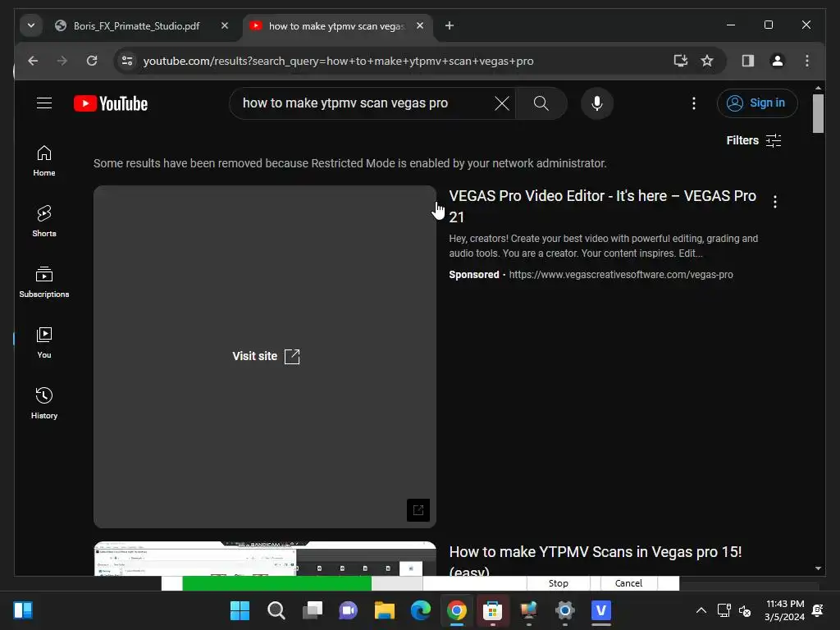This screenshot has height=630, width=840.
Task: Open VEGAS Pro Video Editor ad title
Action: (603, 206)
